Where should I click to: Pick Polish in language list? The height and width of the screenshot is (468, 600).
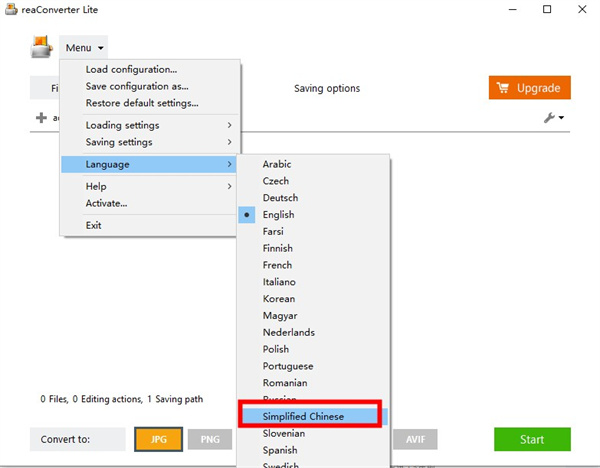313,349
